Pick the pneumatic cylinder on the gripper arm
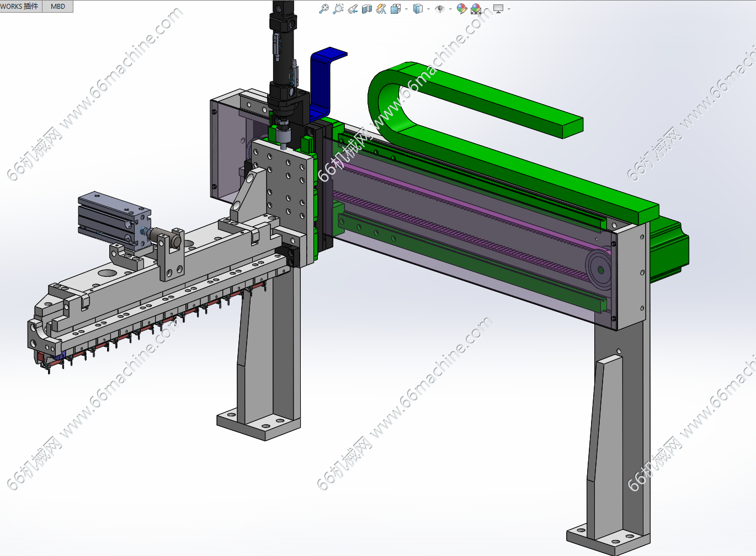The height and width of the screenshot is (556, 756). coord(110,218)
